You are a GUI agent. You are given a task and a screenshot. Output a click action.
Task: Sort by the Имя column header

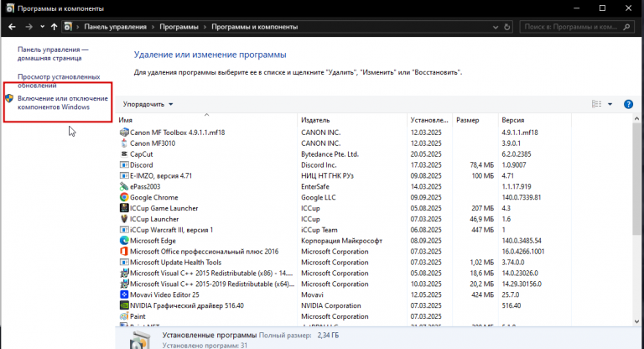click(206, 120)
